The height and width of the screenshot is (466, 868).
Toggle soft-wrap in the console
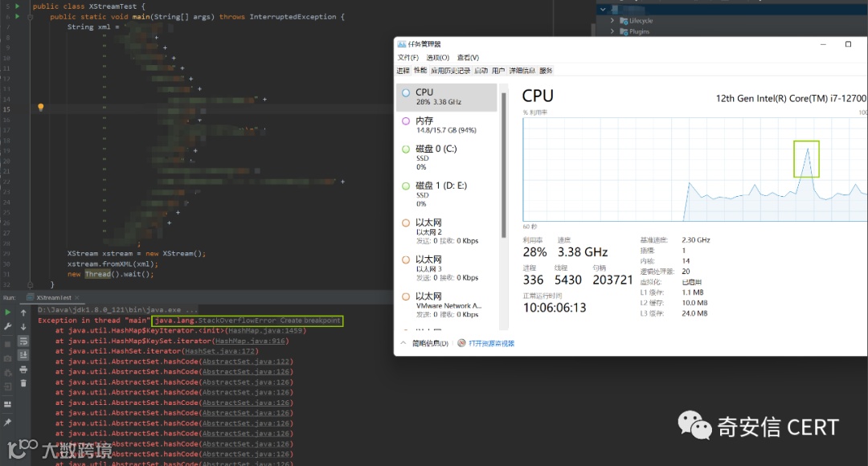pos(23,341)
